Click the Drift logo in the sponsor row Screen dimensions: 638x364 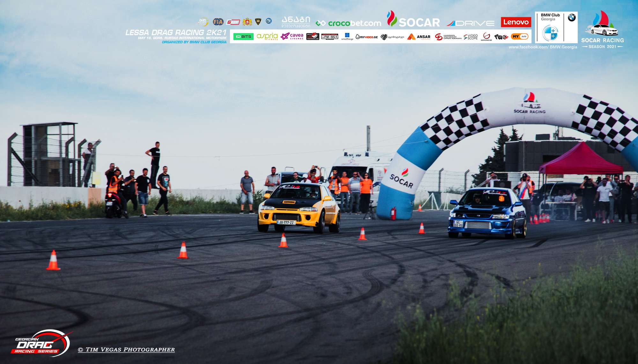tap(203, 22)
